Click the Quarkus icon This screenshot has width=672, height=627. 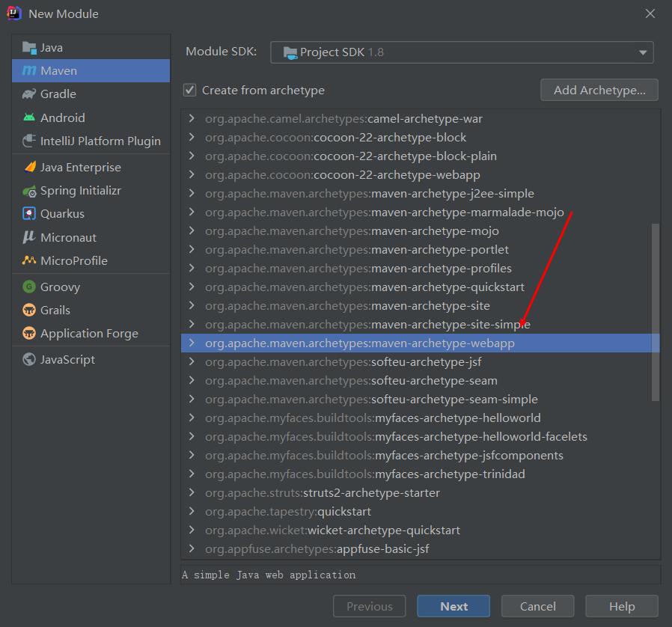[29, 213]
